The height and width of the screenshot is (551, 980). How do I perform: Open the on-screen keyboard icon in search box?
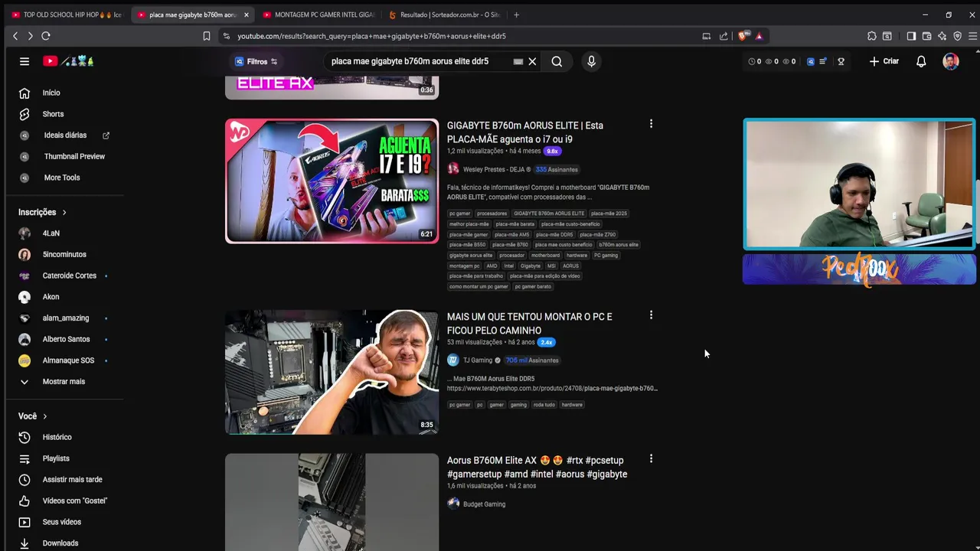click(518, 61)
